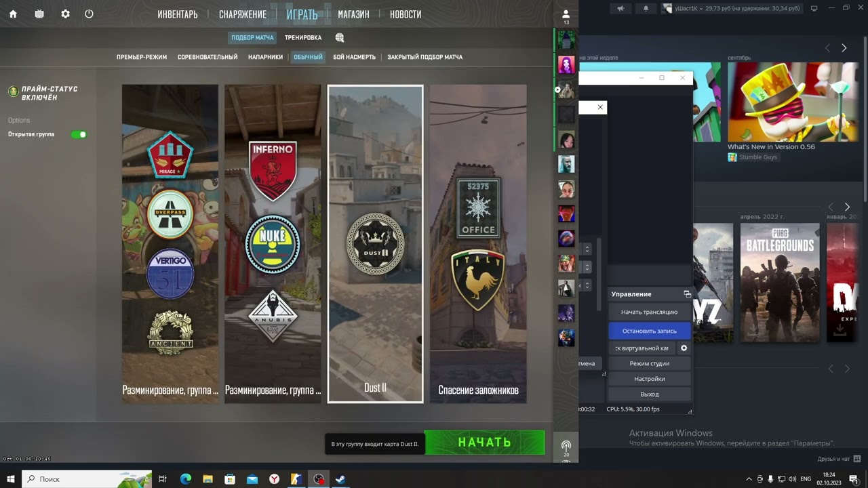Click the Vertigo map badge
The image size is (868, 488).
pyautogui.click(x=170, y=274)
